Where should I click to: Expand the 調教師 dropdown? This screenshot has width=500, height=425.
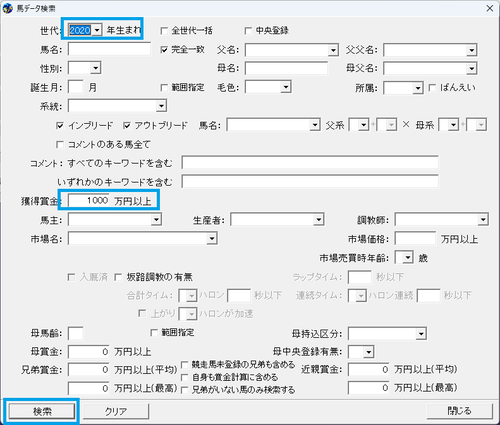tap(483, 220)
